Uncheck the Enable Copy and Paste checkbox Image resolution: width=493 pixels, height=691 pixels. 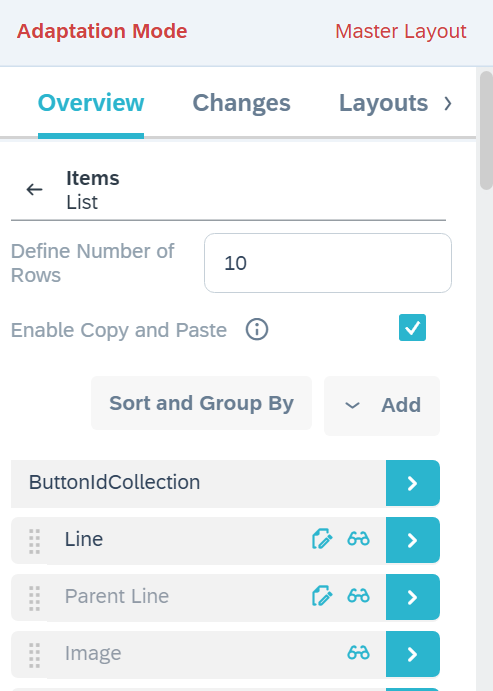(x=412, y=327)
